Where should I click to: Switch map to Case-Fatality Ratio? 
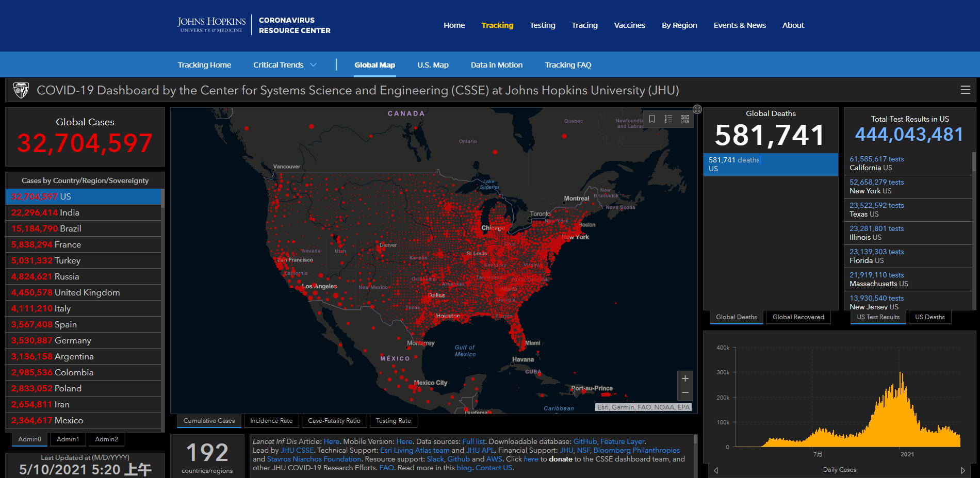pyautogui.click(x=334, y=421)
